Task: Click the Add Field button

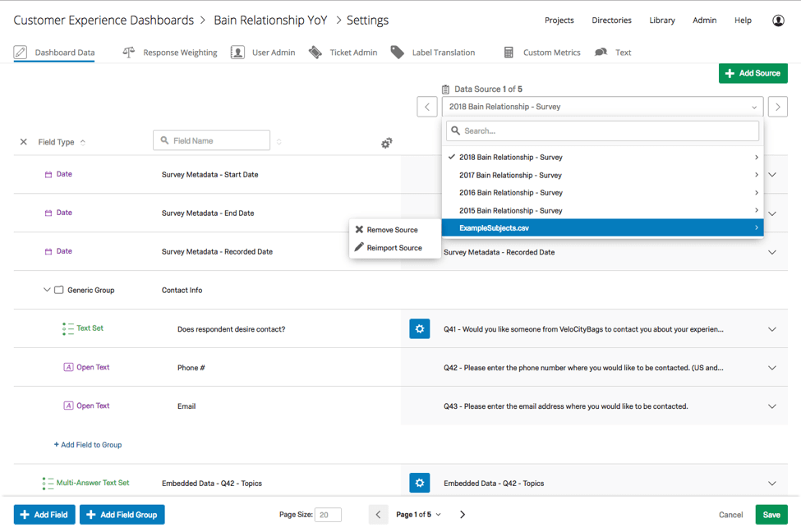Action: 44,515
